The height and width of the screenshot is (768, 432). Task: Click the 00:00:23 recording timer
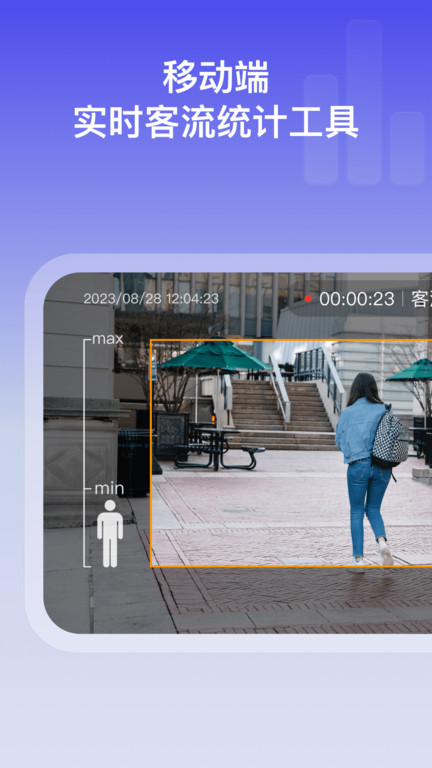(x=357, y=299)
